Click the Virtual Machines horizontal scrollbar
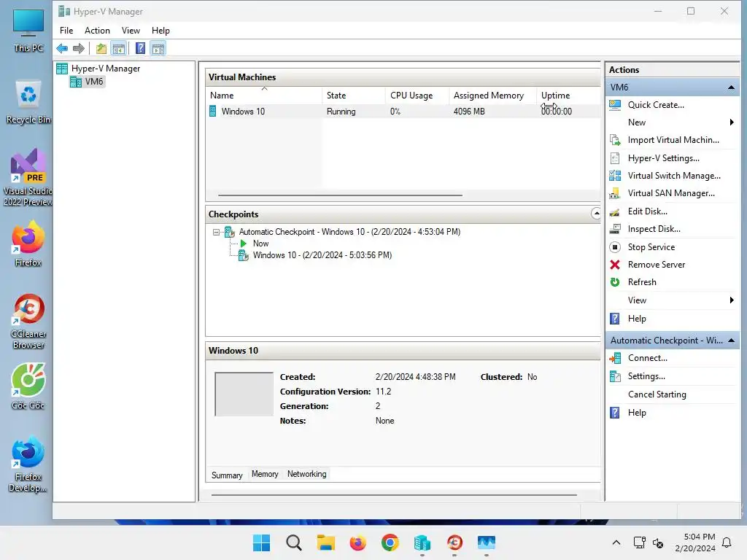 [x=340, y=195]
